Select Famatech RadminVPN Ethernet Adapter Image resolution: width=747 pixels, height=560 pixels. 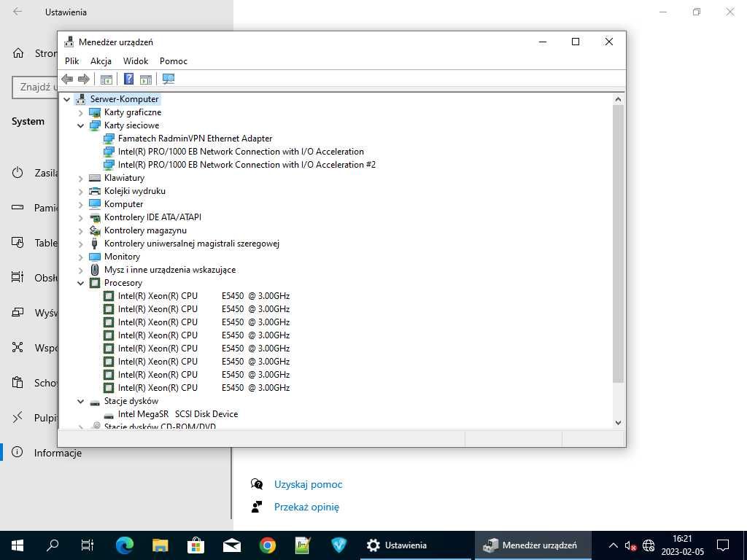point(195,139)
